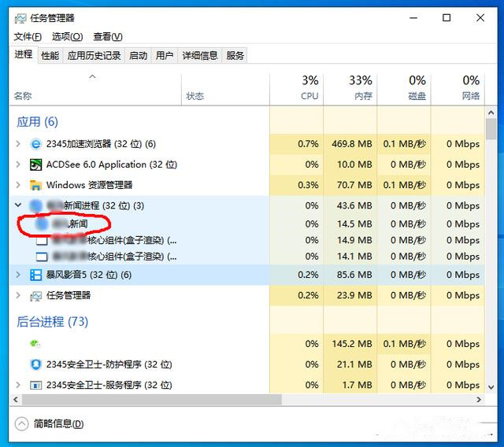Sort by the CPU column header
504x447 pixels.
[296, 89]
